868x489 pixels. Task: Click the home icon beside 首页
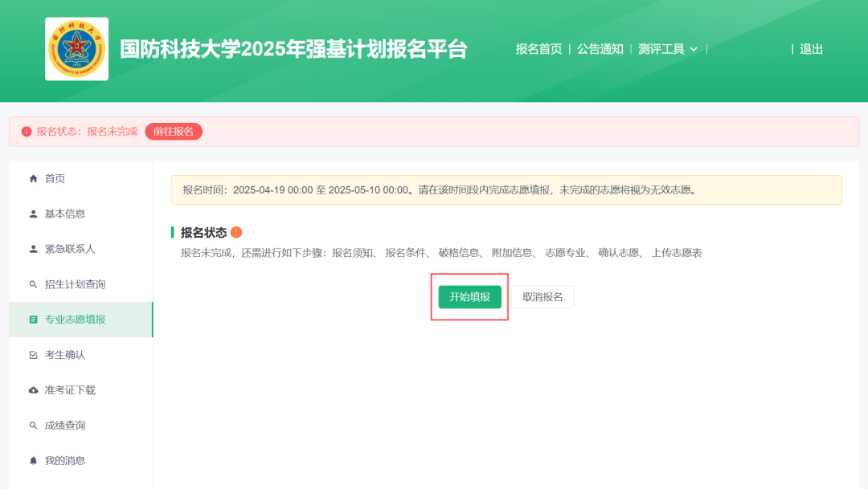(33, 179)
